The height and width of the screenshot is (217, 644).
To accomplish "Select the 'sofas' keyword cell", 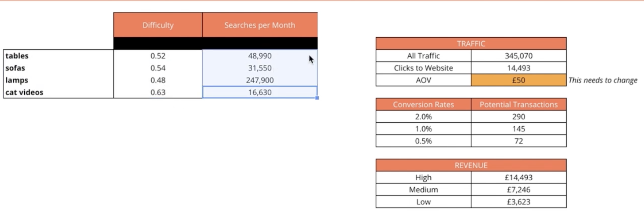I will tap(15, 68).
